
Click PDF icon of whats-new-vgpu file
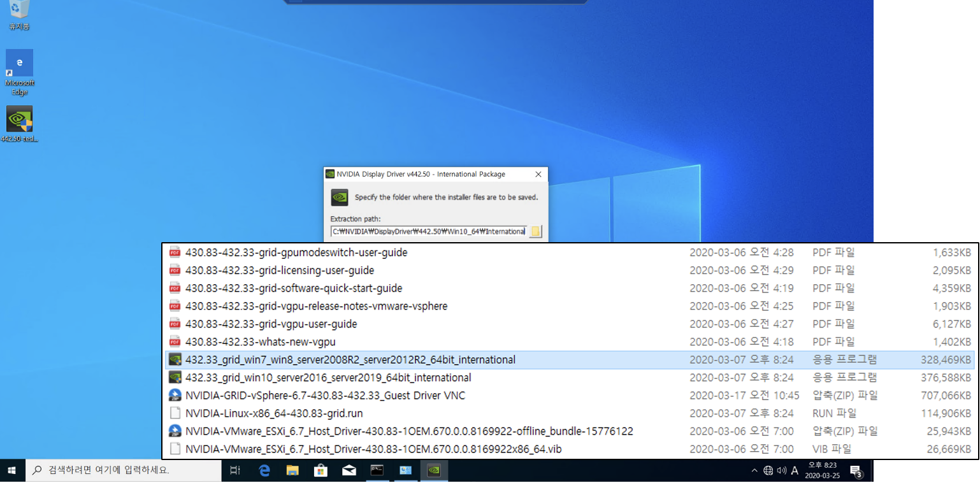pyautogui.click(x=175, y=342)
